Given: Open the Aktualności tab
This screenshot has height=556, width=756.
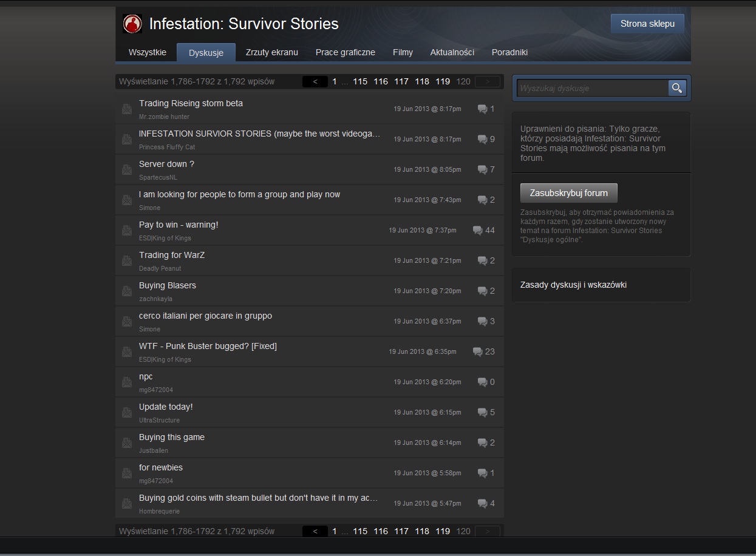Looking at the screenshot, I should [452, 52].
